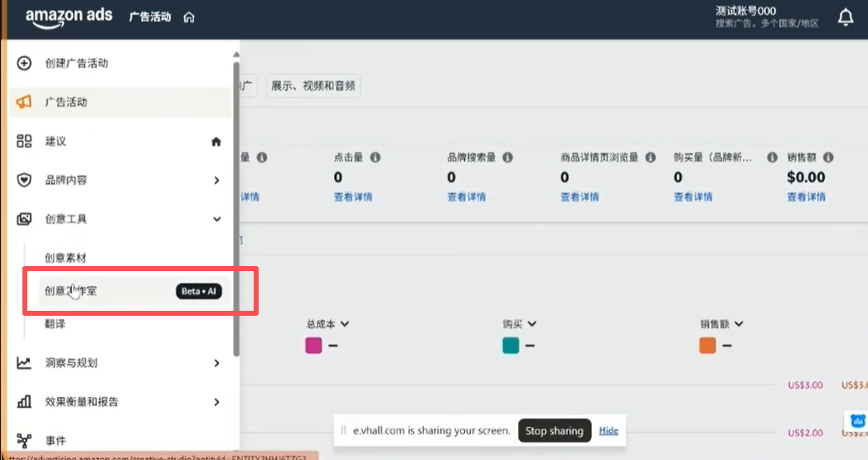The width and height of the screenshot is (868, 460).
Task: Click the info icon next to 品牌搜索量
Action: 507,157
